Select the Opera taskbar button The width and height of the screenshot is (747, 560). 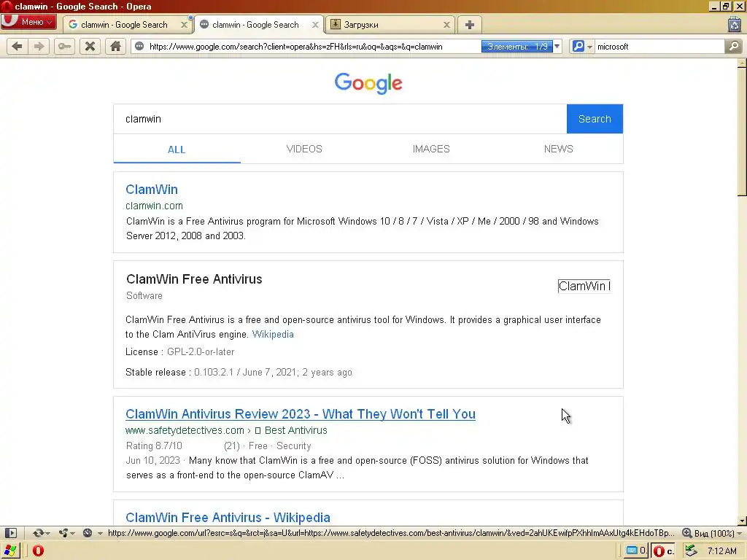click(664, 551)
